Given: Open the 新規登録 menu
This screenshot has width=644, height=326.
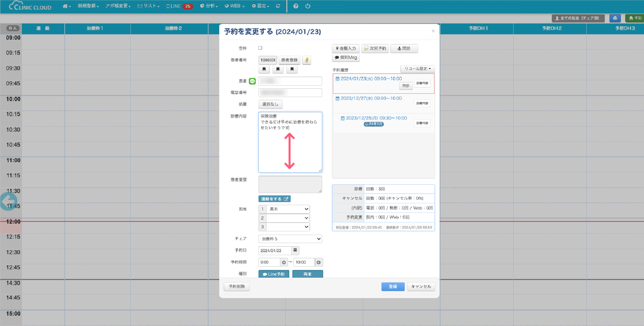Looking at the screenshot, I should click(88, 6).
